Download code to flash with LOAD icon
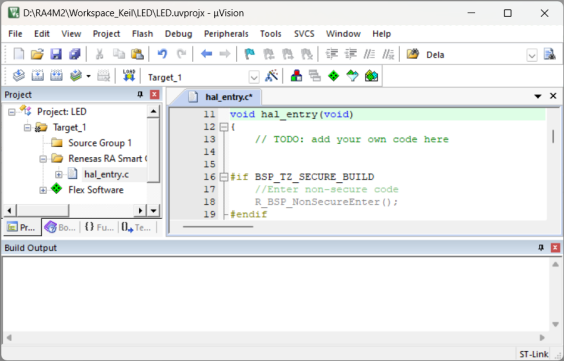 (128, 76)
